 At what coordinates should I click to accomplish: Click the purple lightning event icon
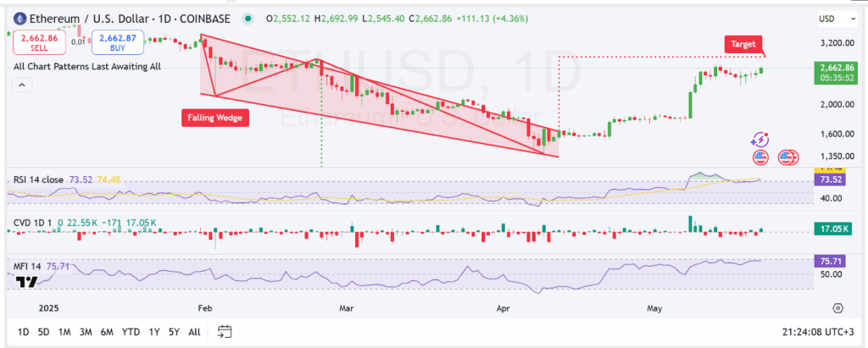tap(760, 140)
